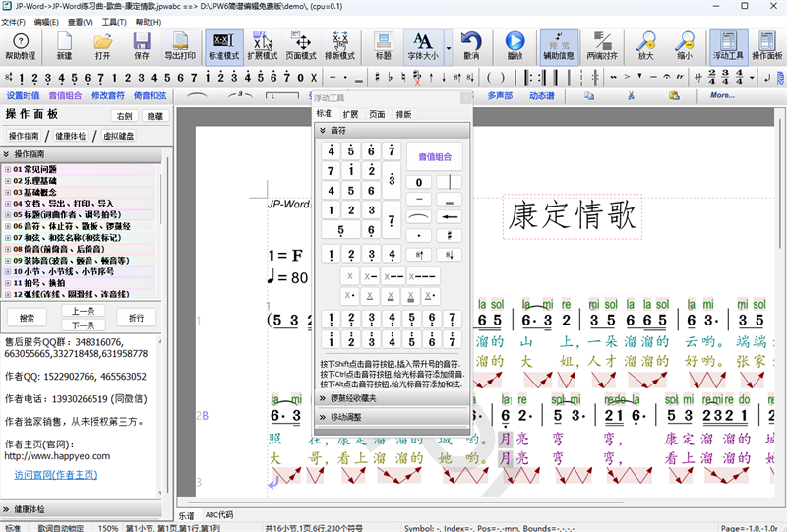Toggle 标准模式 standard mode button
This screenshot has height=532, width=787.
point(223,46)
